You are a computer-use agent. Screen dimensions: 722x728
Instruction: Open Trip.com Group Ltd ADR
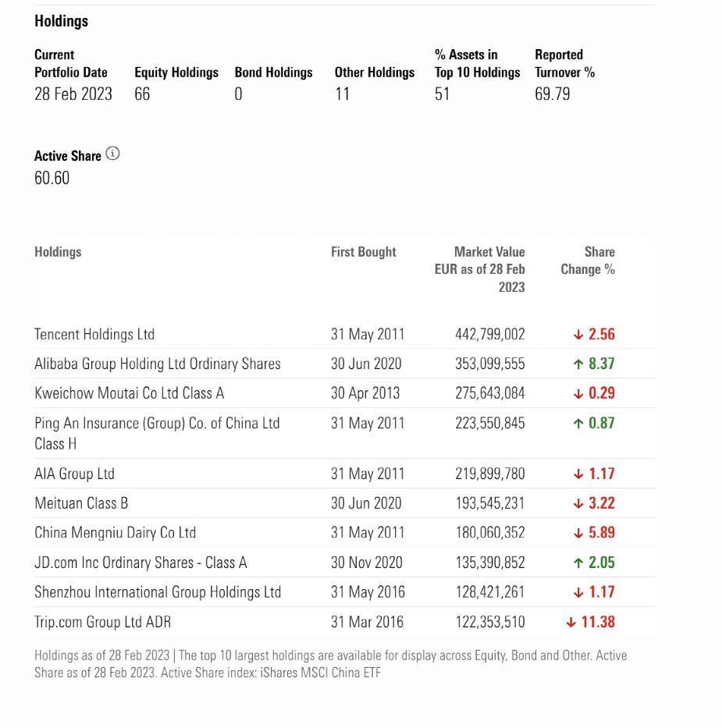pos(102,622)
